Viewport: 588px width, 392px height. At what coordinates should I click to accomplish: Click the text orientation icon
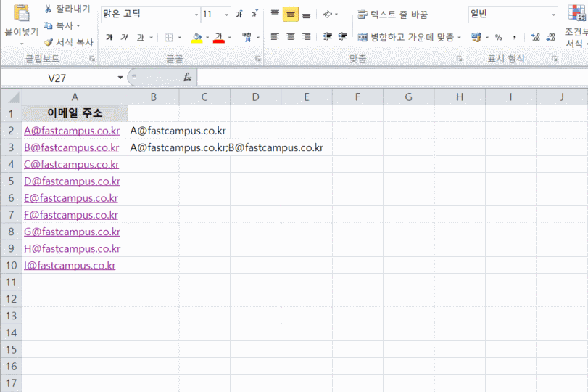pyautogui.click(x=328, y=15)
